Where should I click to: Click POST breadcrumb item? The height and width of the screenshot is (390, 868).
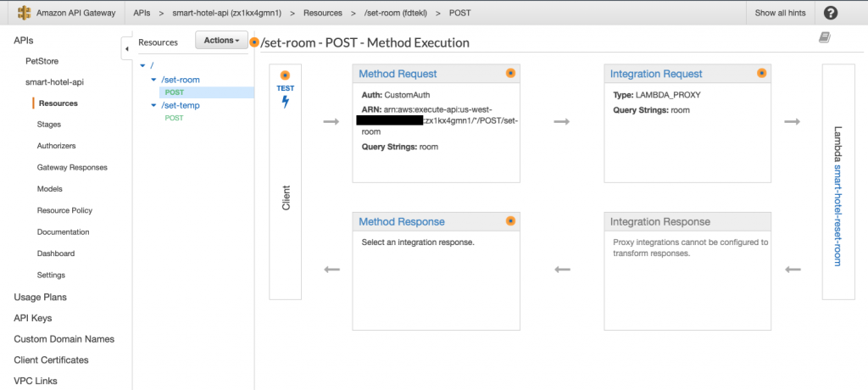point(460,13)
